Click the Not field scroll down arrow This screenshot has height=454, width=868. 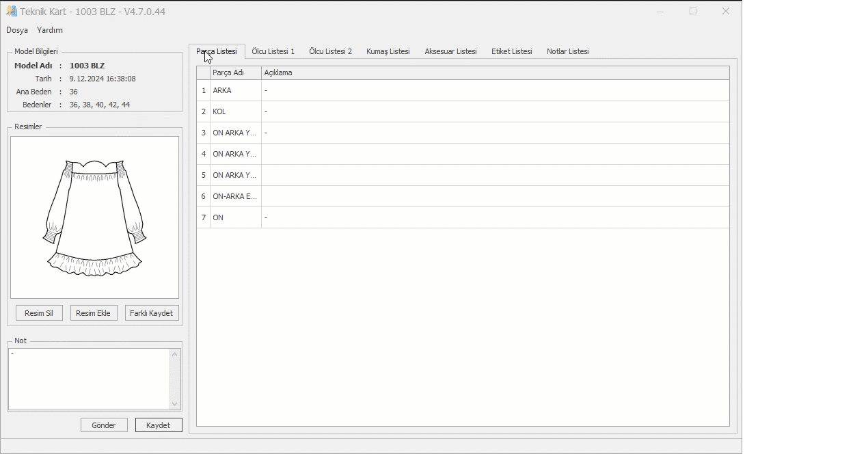174,404
